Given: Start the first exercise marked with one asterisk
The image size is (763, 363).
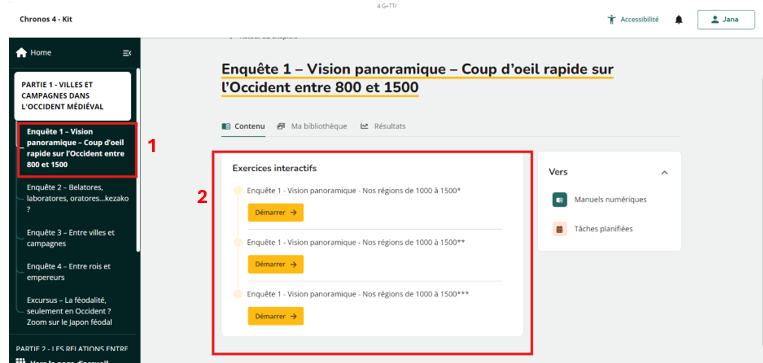Looking at the screenshot, I should point(275,213).
